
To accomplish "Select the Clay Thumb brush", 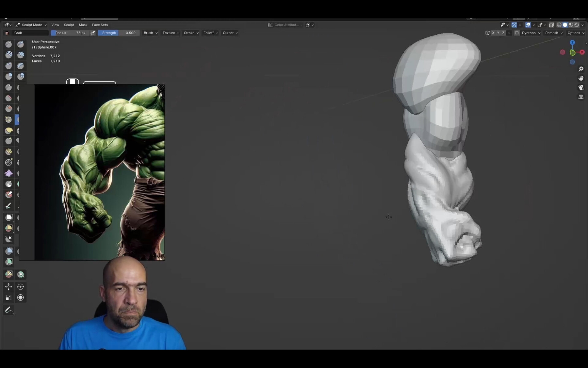I will click(9, 66).
